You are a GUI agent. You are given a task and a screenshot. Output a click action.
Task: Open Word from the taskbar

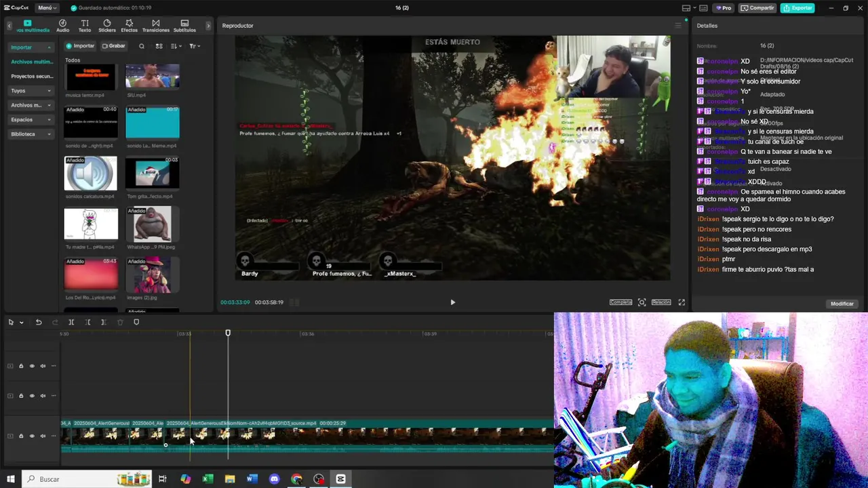point(252,479)
